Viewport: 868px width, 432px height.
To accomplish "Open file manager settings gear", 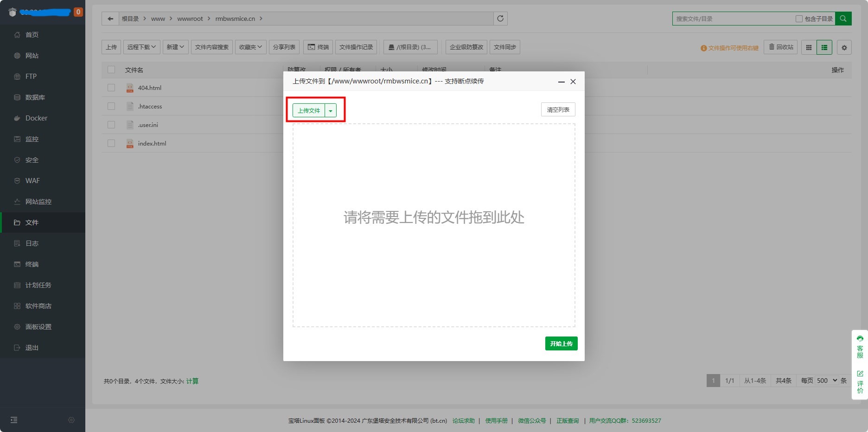I will tap(844, 47).
